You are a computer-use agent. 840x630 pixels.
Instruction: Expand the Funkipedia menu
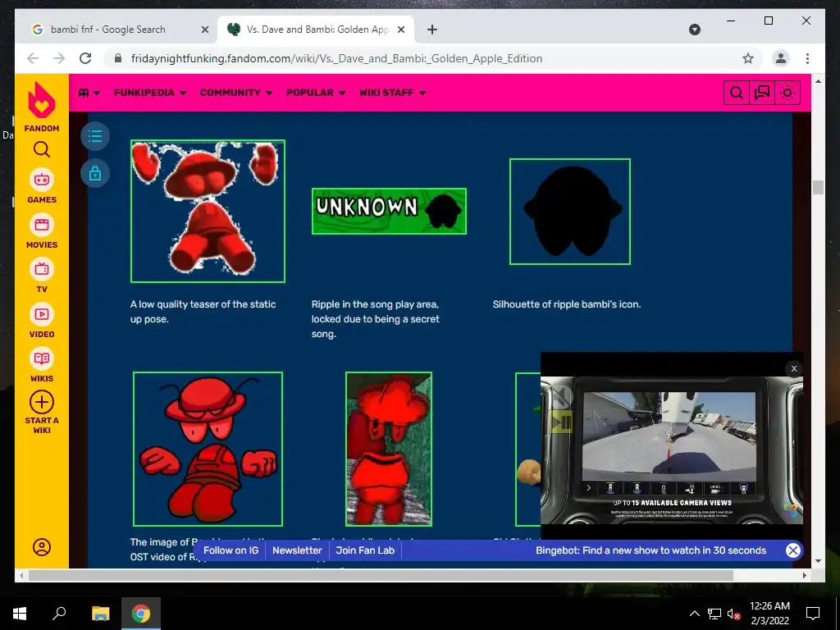tap(149, 93)
